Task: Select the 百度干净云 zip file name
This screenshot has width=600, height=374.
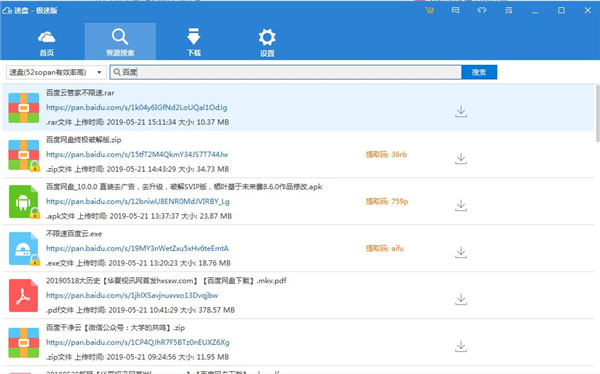Action: [x=116, y=328]
